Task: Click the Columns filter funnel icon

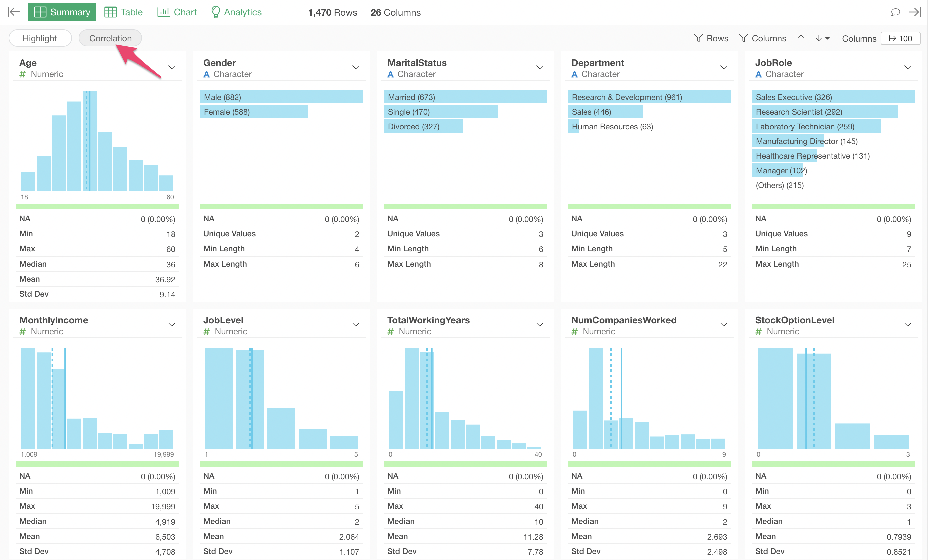Action: (x=743, y=38)
